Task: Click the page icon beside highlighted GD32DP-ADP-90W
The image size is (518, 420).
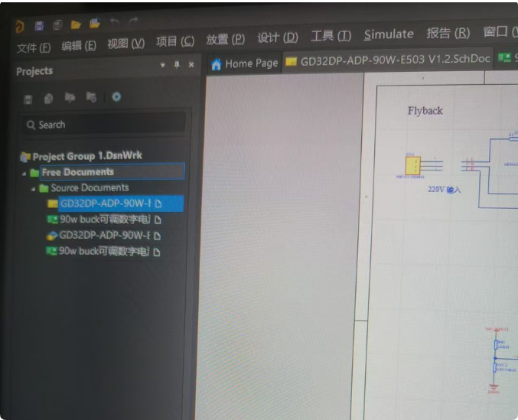Action: [158, 203]
